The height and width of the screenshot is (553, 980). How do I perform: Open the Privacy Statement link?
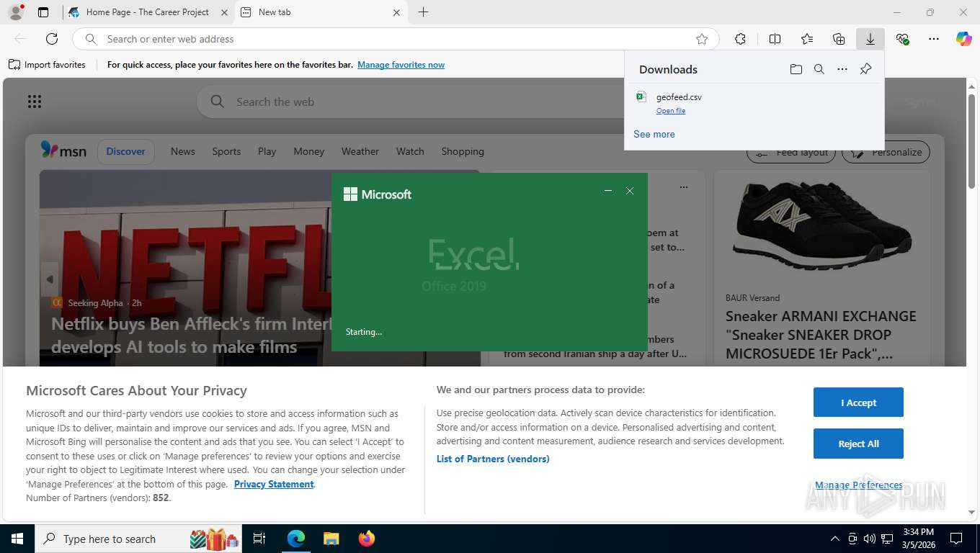[x=274, y=484]
